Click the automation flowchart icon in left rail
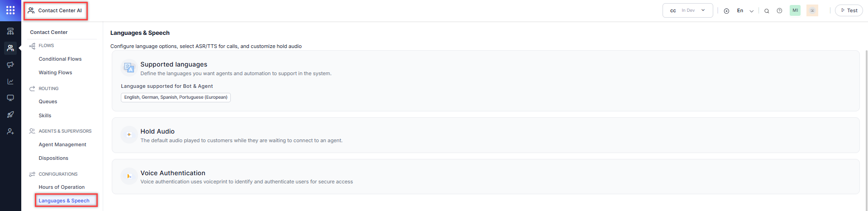The height and width of the screenshot is (211, 868). pos(10,31)
